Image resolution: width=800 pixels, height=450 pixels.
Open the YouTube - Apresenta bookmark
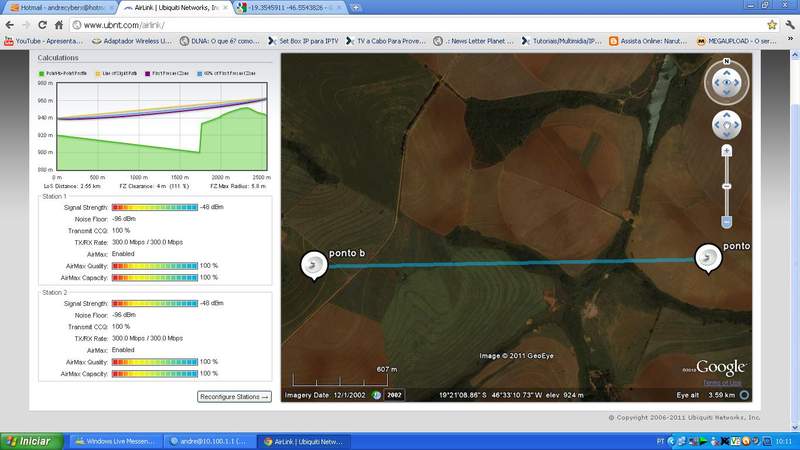[43, 41]
